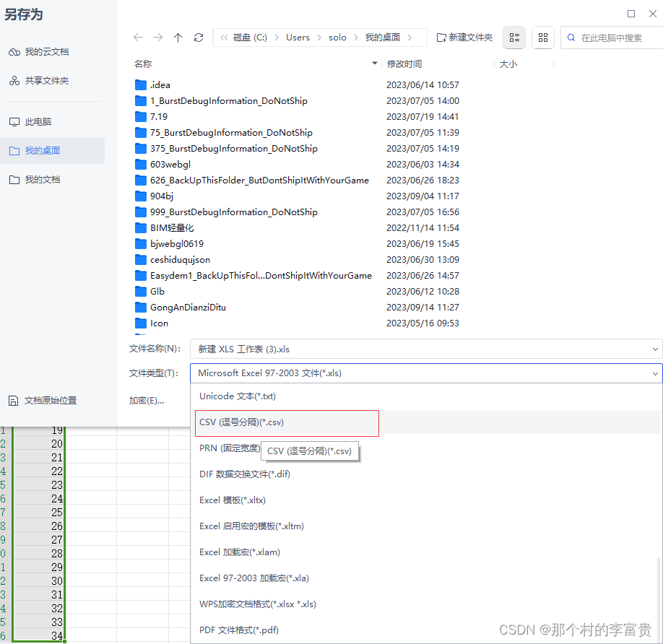The width and height of the screenshot is (663, 644).
Task: Open the file name dropdown list
Action: 654,349
